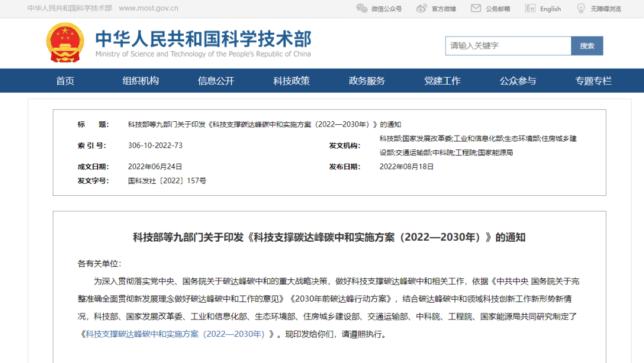Viewport: 644px width, 363px height.
Task: Click the magnifier search icon area
Action: 587,45
